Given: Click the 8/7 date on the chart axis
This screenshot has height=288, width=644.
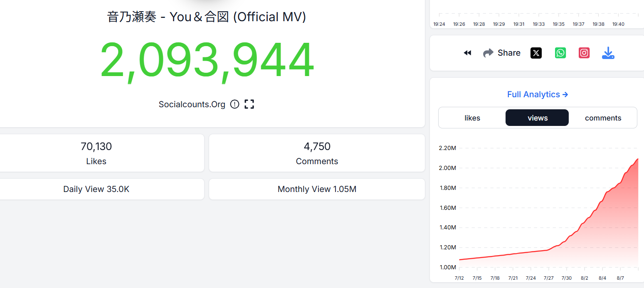Looking at the screenshot, I should coord(620,278).
